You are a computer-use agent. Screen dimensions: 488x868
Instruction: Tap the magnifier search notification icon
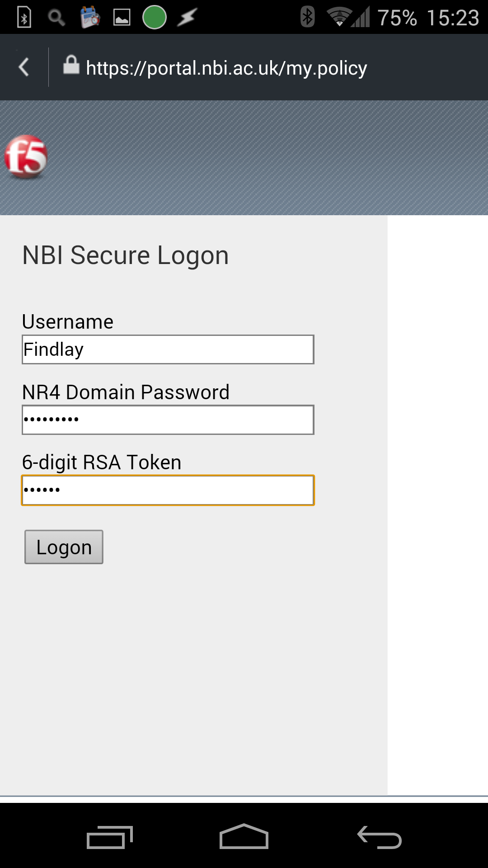click(56, 18)
